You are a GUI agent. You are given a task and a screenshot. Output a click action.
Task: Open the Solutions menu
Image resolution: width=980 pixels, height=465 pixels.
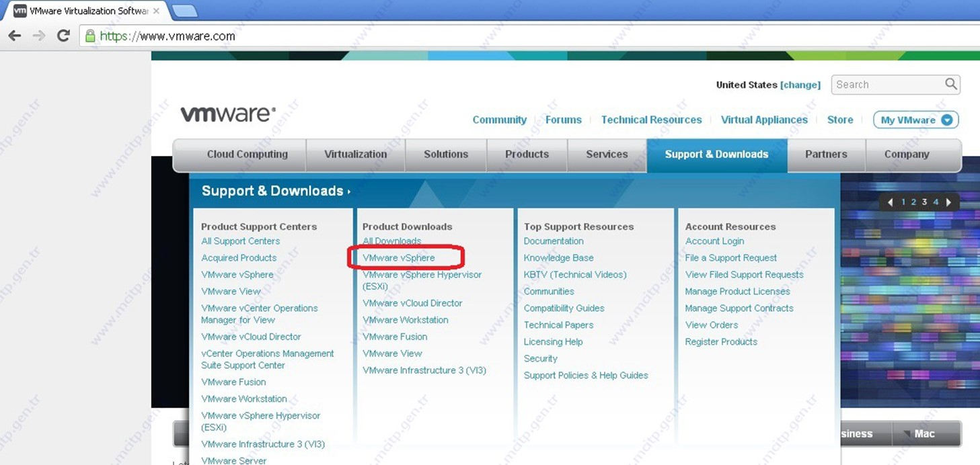[446, 155]
